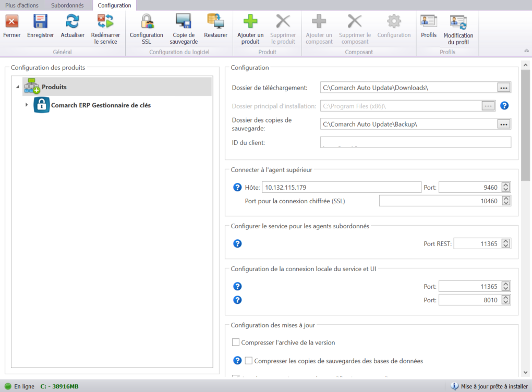Click the ID du client field
Image resolution: width=532 pixels, height=392 pixels.
[x=416, y=142]
